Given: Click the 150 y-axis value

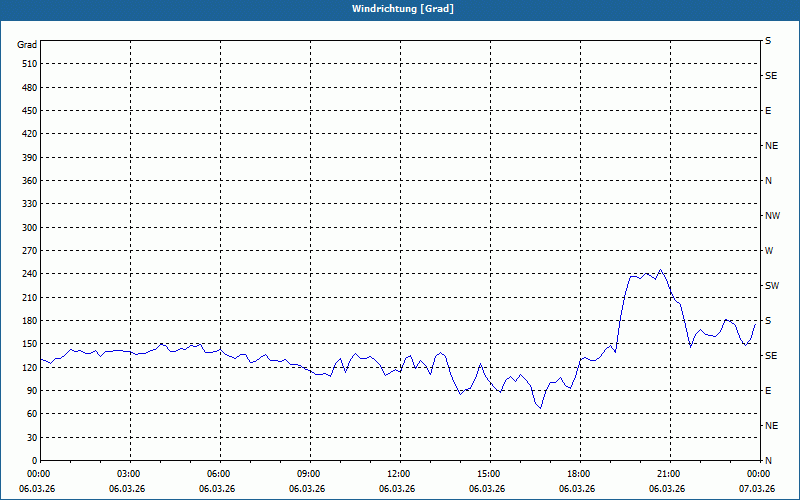Looking at the screenshot, I should [x=30, y=344].
